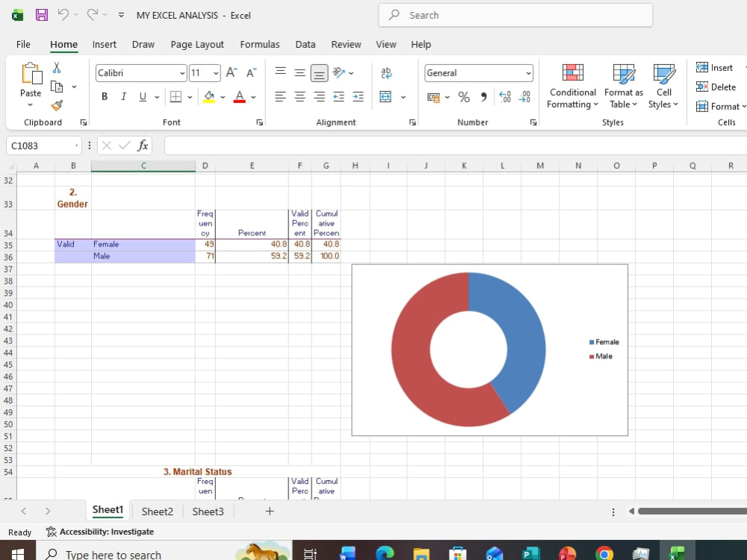The image size is (747, 560).
Task: Open the Format cells menu
Action: tap(720, 106)
